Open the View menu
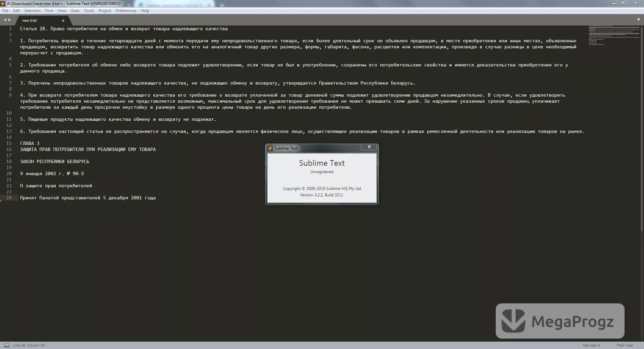This screenshot has height=349, width=644. click(62, 11)
